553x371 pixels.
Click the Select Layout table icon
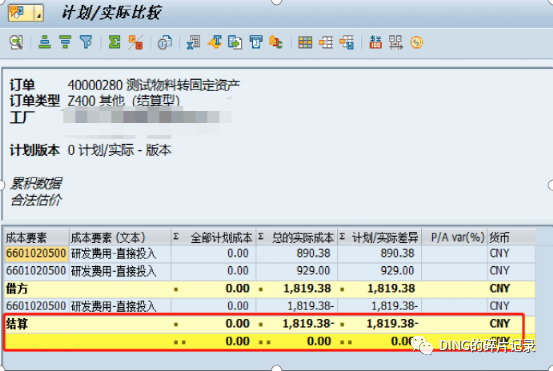click(x=326, y=43)
